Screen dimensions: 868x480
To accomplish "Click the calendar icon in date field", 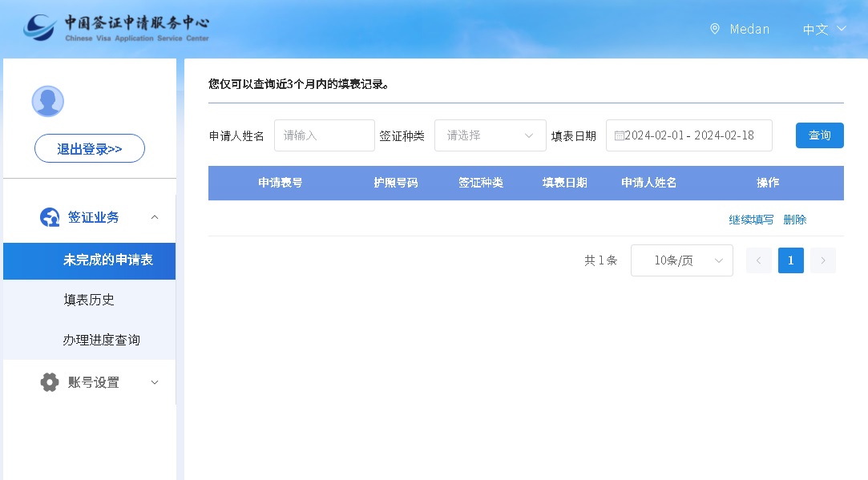I will (619, 135).
